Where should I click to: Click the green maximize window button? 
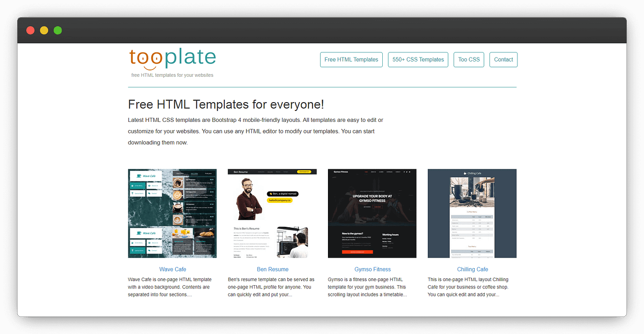pyautogui.click(x=57, y=30)
